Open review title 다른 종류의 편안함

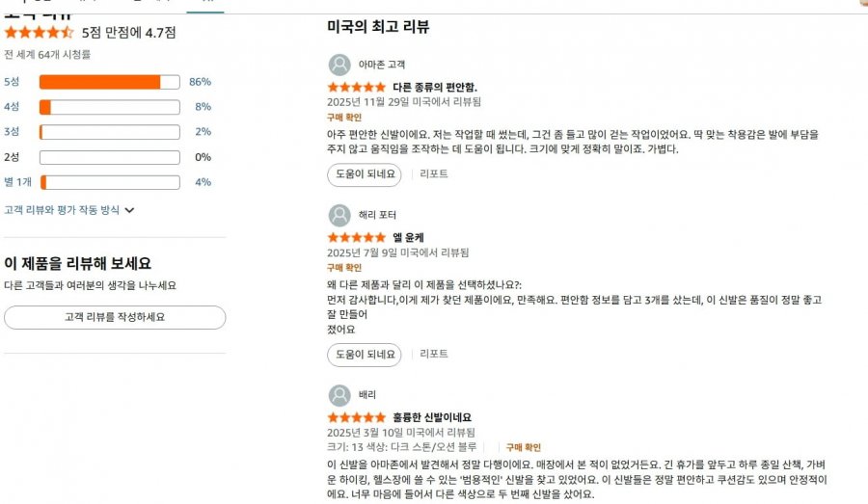pyautogui.click(x=435, y=87)
